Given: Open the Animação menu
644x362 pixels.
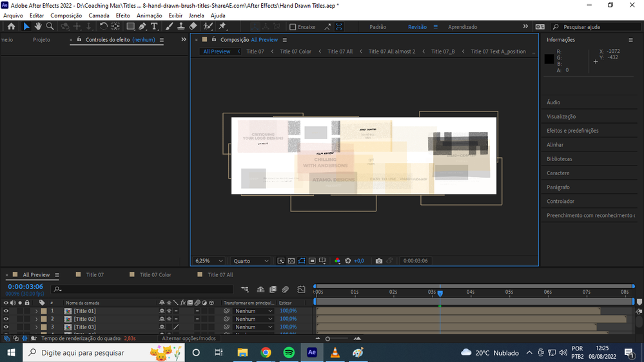Looking at the screenshot, I should [x=149, y=15].
